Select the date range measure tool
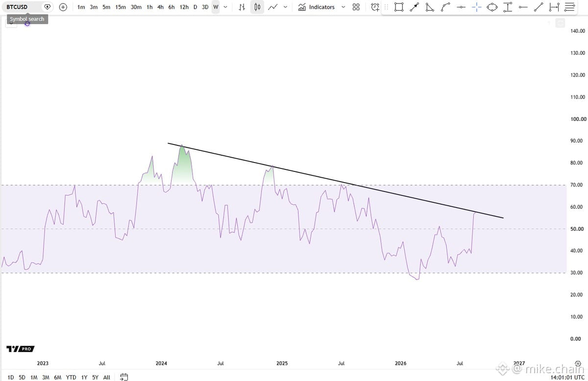 click(554, 7)
